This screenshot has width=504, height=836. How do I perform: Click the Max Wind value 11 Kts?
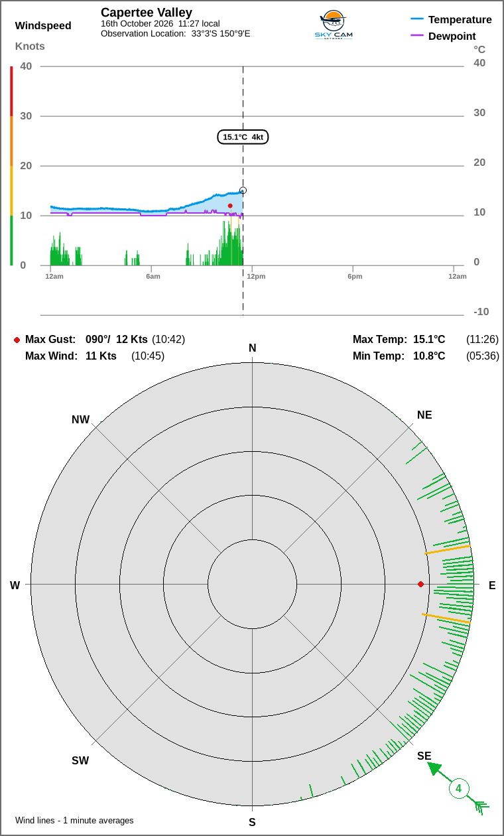point(101,356)
